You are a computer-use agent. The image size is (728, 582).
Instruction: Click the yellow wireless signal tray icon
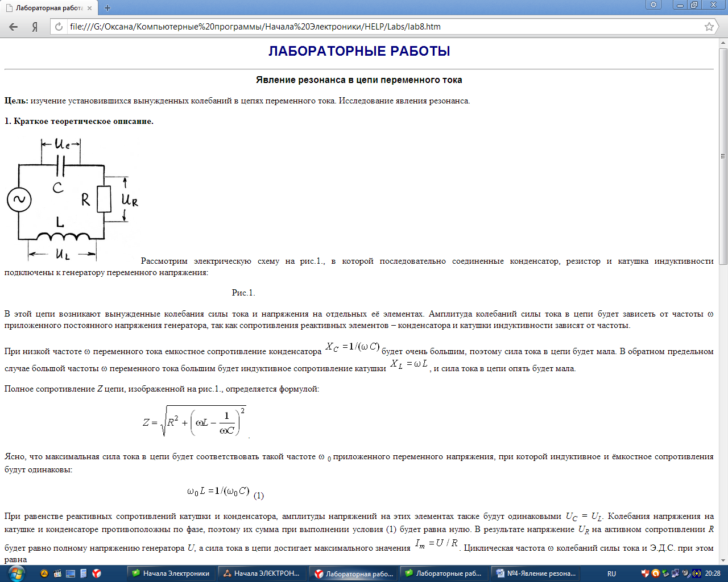697,573
